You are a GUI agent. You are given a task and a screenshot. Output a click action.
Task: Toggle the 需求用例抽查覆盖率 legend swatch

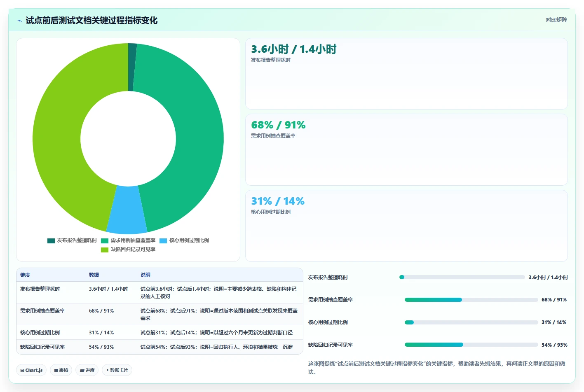pyautogui.click(x=105, y=240)
